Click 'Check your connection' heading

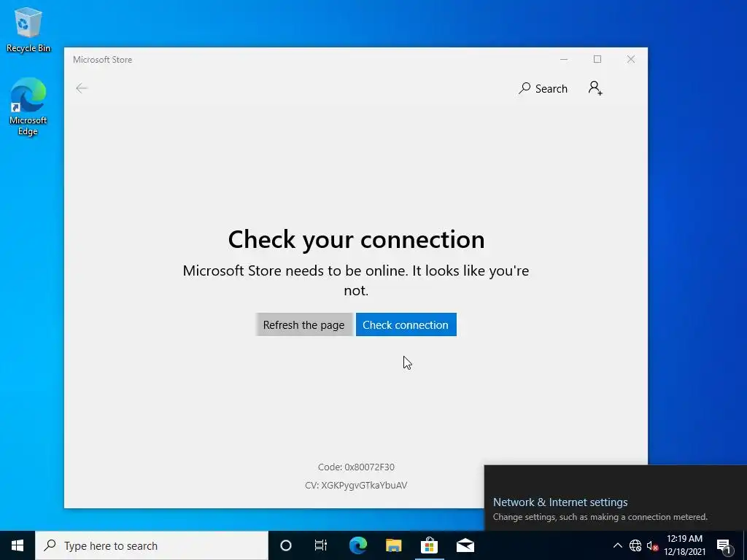[x=356, y=239]
